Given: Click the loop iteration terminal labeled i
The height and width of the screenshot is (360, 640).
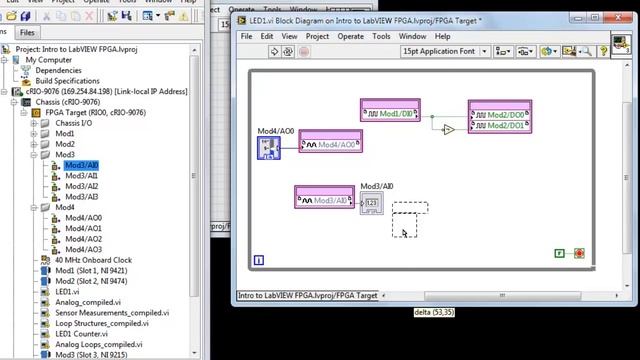Looking at the screenshot, I should (x=259, y=260).
